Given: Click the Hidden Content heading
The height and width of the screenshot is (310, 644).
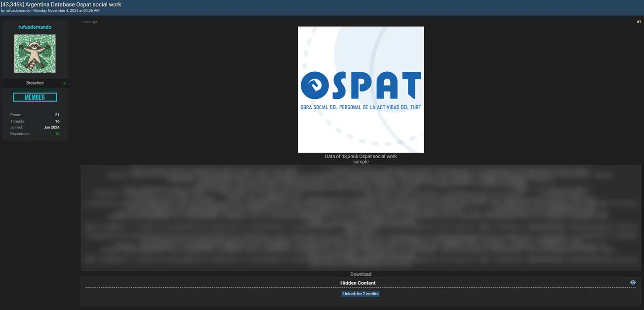Looking at the screenshot, I should (358, 283).
